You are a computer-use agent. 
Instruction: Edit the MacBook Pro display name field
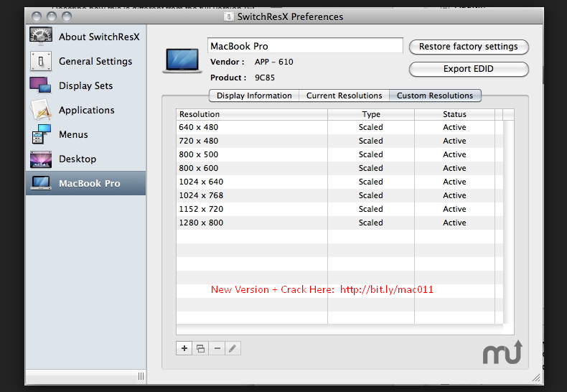[305, 46]
